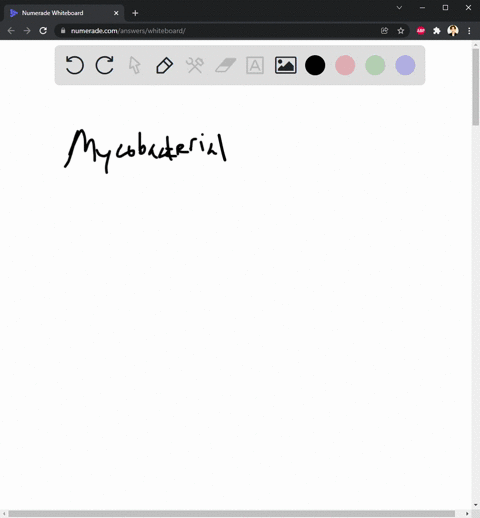This screenshot has width=480, height=518.
Task: Switch to the Numerade Whiteboard tab
Action: coord(64,13)
